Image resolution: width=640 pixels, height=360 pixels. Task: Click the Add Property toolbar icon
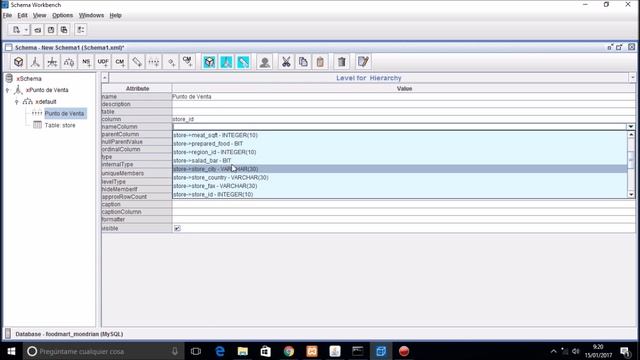(171, 62)
